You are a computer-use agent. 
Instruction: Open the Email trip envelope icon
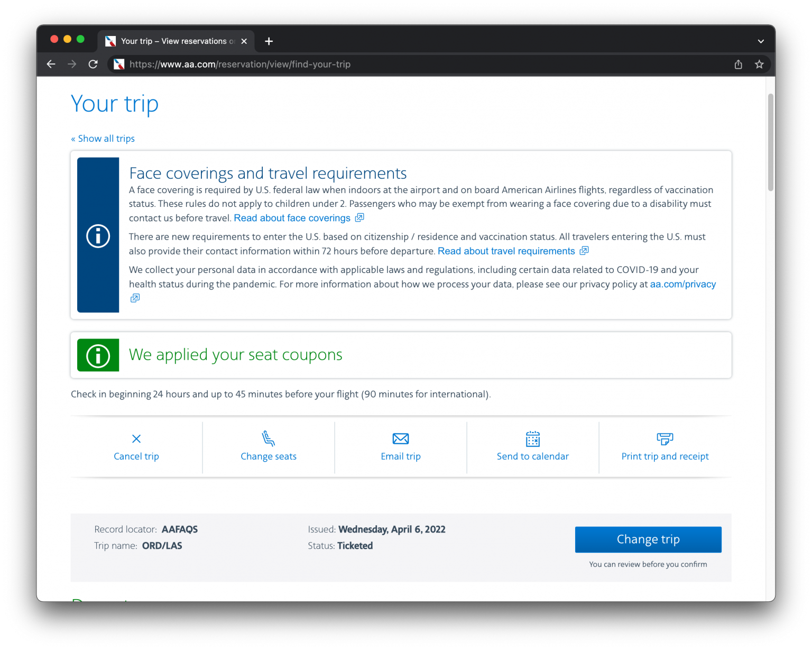(x=400, y=439)
